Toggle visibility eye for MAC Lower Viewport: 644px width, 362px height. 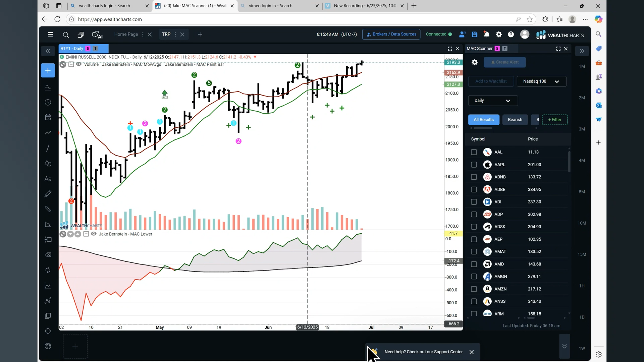(94, 234)
